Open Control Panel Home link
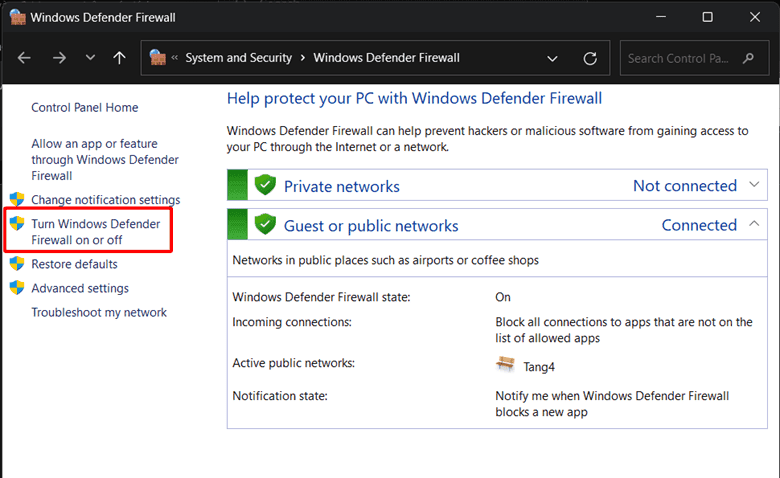 click(85, 107)
